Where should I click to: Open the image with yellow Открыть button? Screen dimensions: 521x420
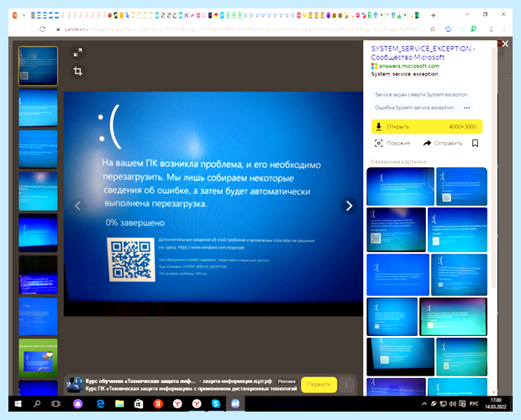tap(427, 127)
